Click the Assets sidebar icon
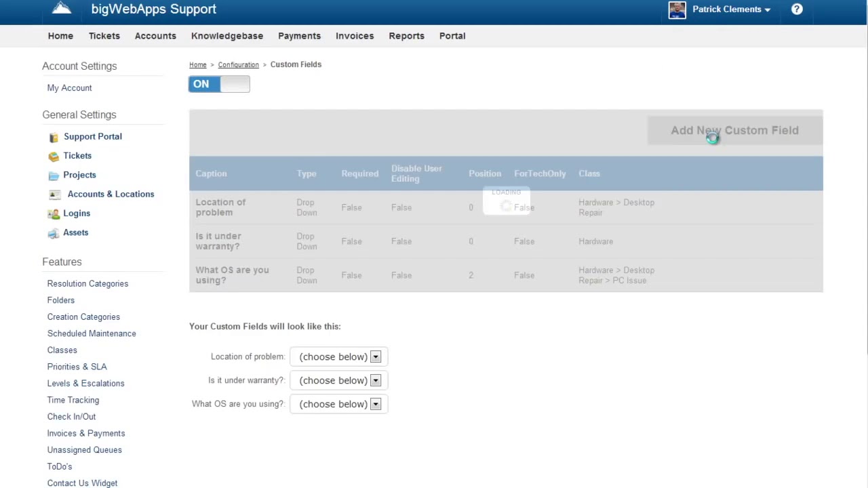Screen dimensions: 868x488 point(54,233)
